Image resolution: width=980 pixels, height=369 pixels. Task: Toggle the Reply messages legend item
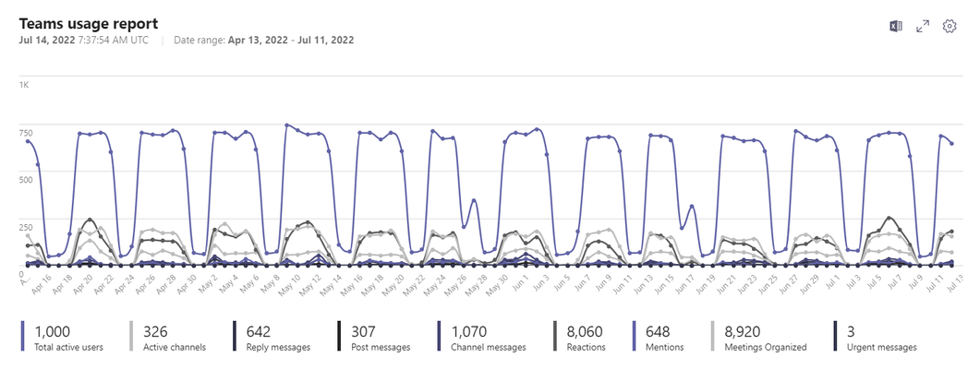point(272,337)
